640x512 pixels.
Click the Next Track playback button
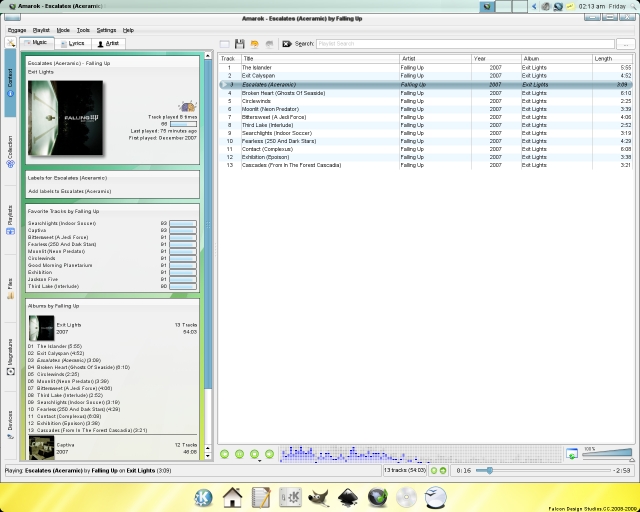click(x=269, y=454)
